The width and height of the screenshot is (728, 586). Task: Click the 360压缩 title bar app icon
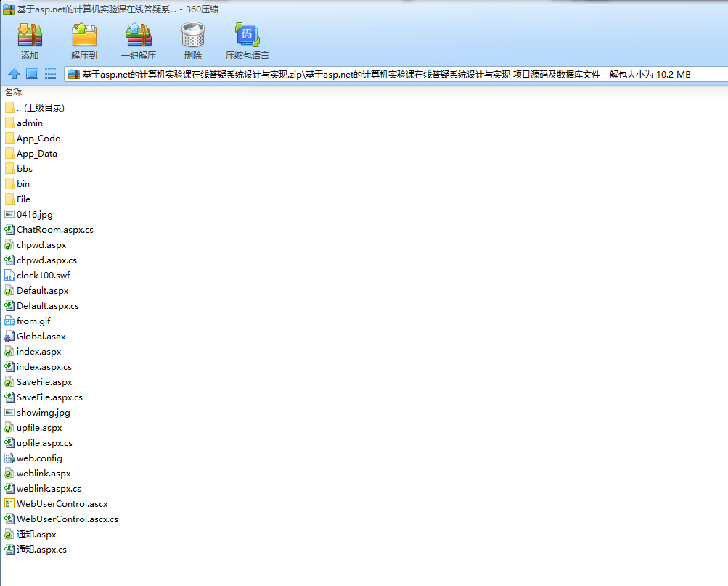(x=9, y=9)
